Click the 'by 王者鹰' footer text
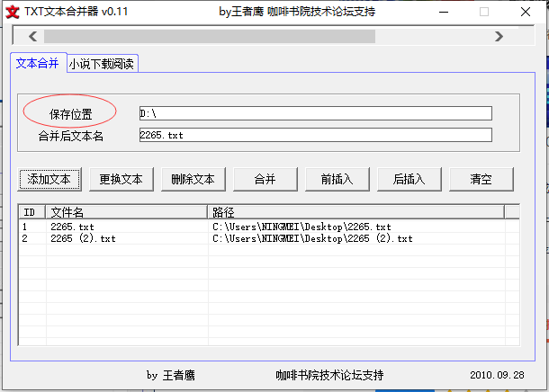 [170, 375]
